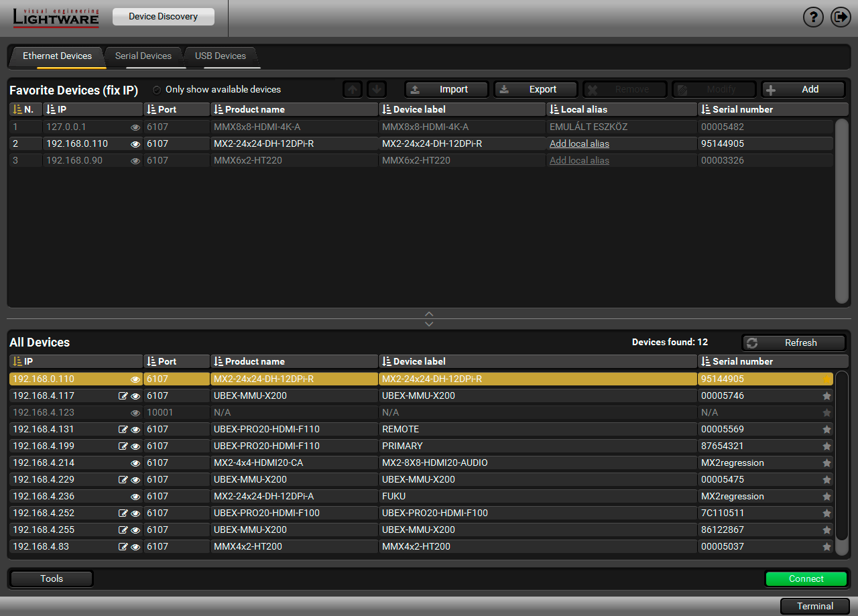The image size is (858, 616).
Task: Toggle Only show available devices
Action: tap(157, 90)
